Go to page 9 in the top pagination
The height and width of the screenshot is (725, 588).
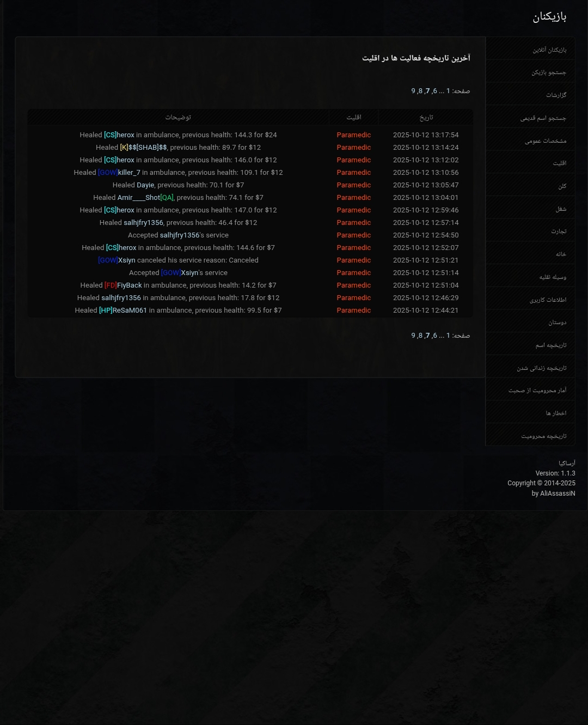click(x=413, y=91)
